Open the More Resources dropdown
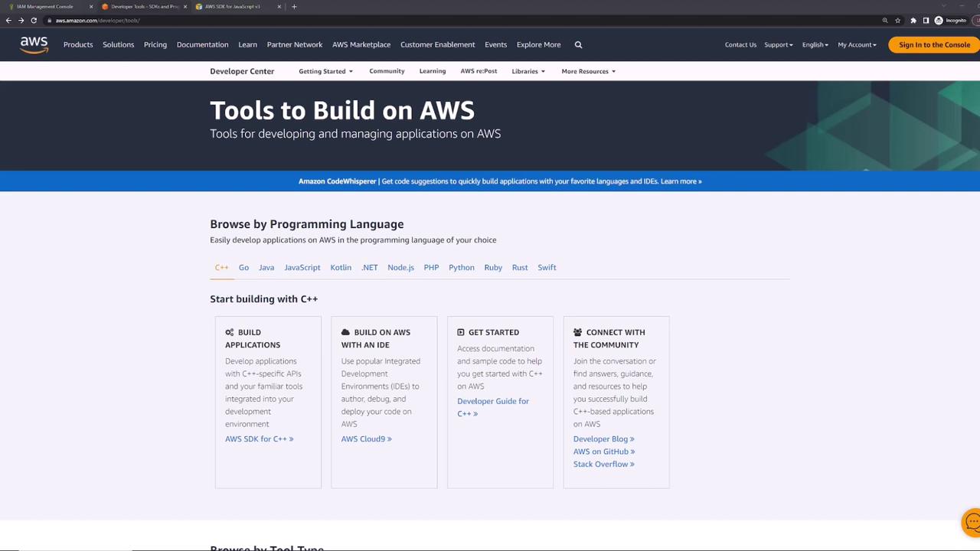The image size is (980, 551). (588, 71)
